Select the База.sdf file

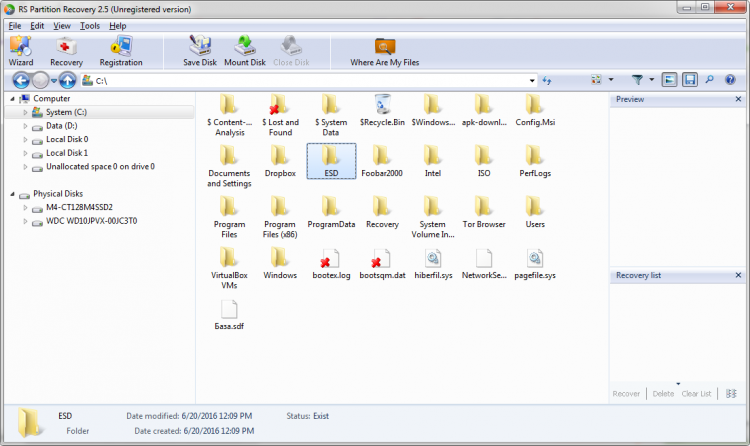[229, 315]
